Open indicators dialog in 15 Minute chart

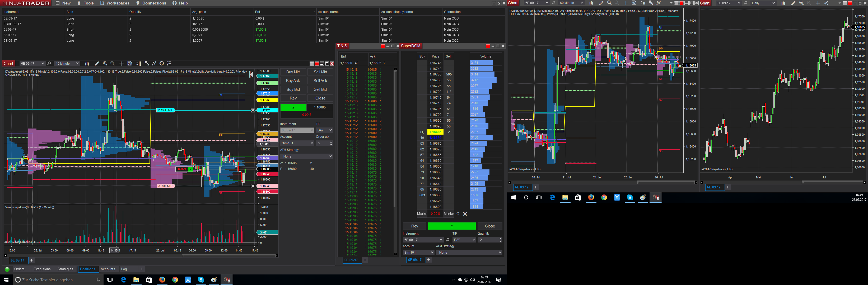pyautogui.click(x=147, y=64)
